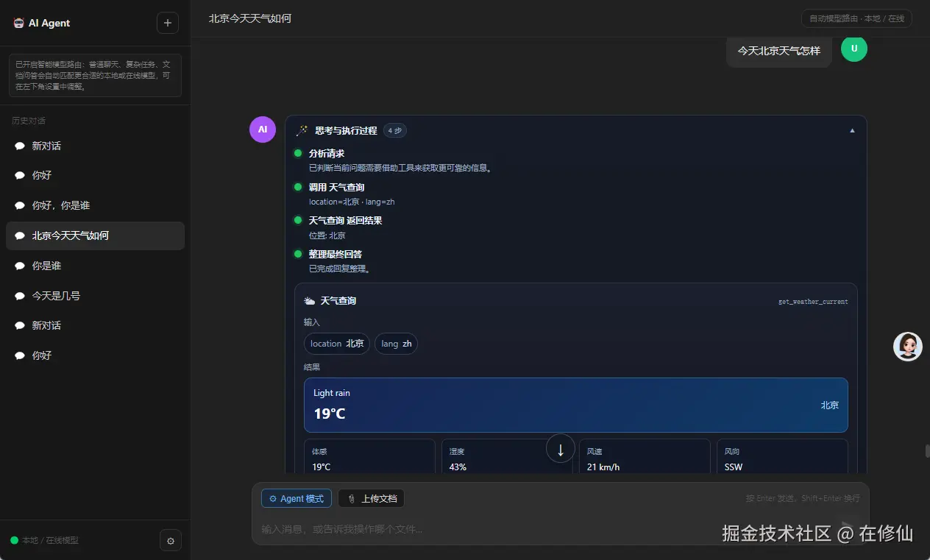930x560 pixels.
Task: Collapse the 思考与执行过程 panel arrow
Action: (853, 130)
